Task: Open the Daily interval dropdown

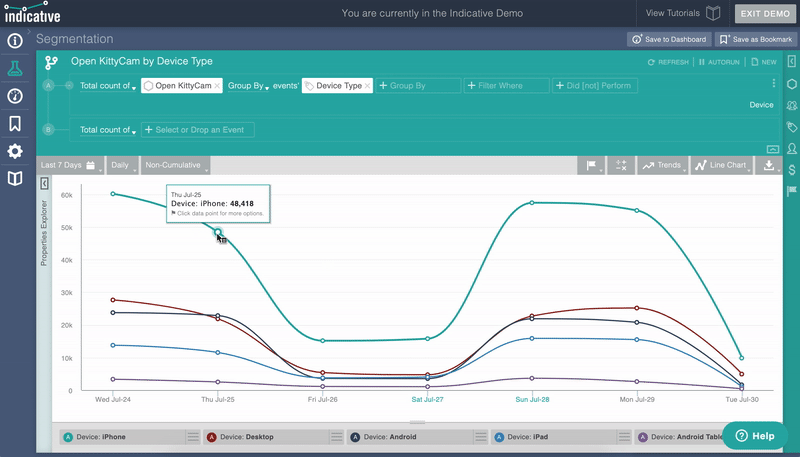Action: (x=123, y=165)
